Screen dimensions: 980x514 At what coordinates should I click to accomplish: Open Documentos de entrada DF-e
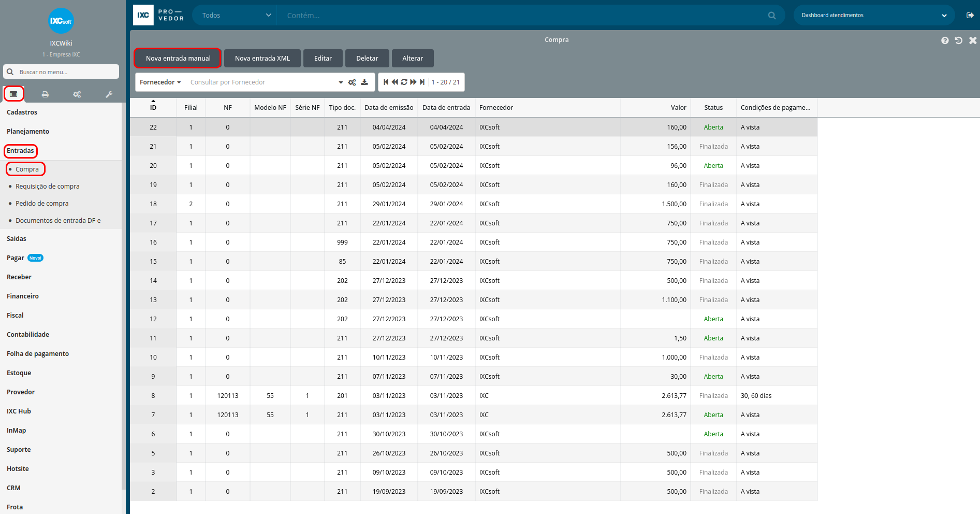coord(58,221)
